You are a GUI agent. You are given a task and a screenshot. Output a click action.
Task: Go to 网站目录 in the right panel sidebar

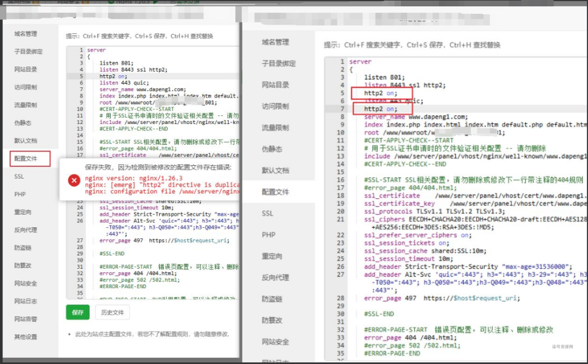[x=276, y=85]
